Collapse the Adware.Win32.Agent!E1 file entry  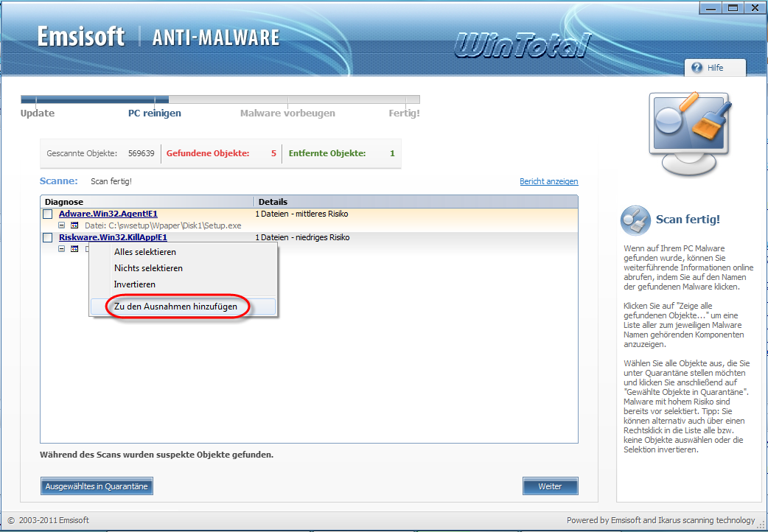point(61,225)
